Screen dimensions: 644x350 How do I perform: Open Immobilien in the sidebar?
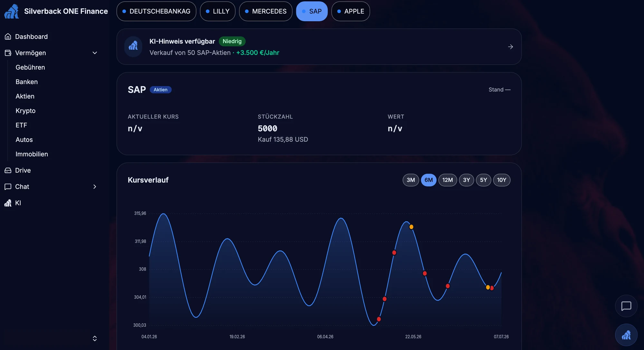32,154
